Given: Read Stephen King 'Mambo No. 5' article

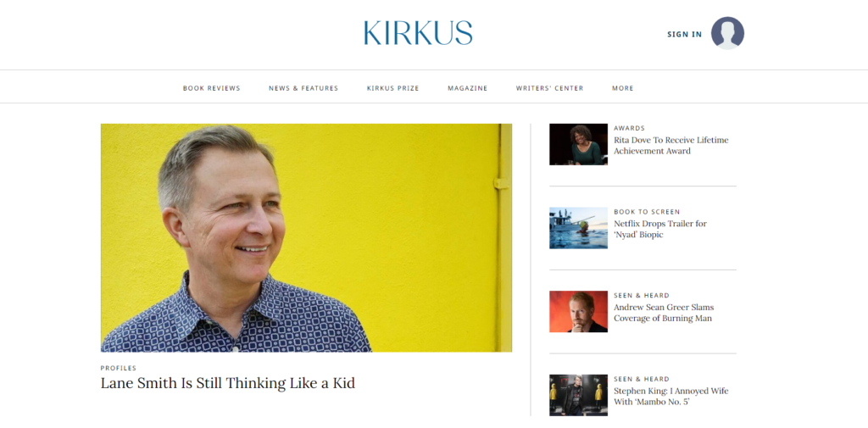Looking at the screenshot, I should point(671,397).
